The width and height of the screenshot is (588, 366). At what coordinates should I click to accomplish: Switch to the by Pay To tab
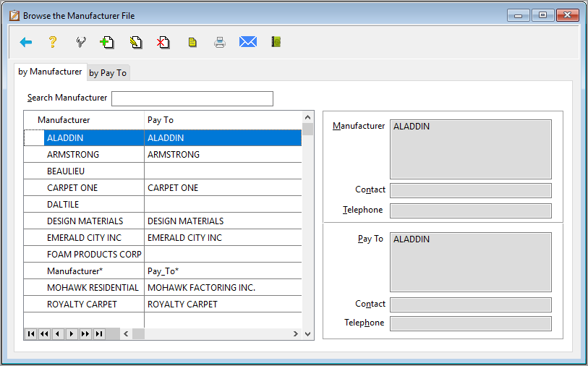108,73
